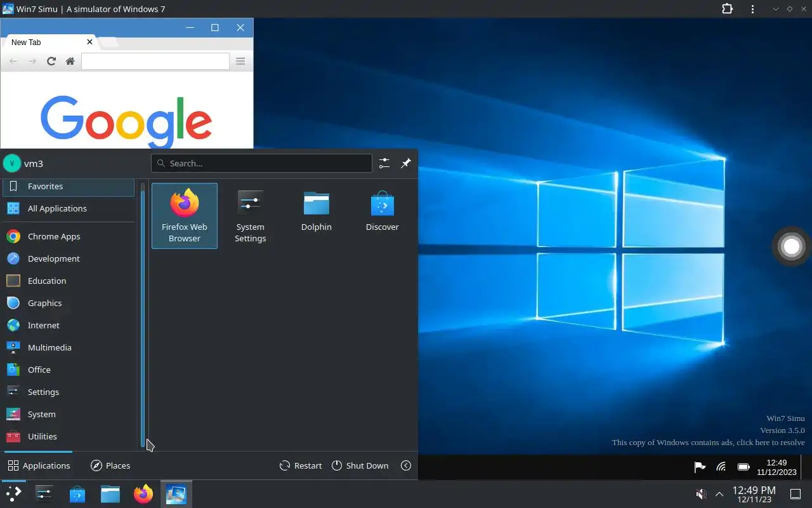Close the New Tab tab

tap(89, 42)
